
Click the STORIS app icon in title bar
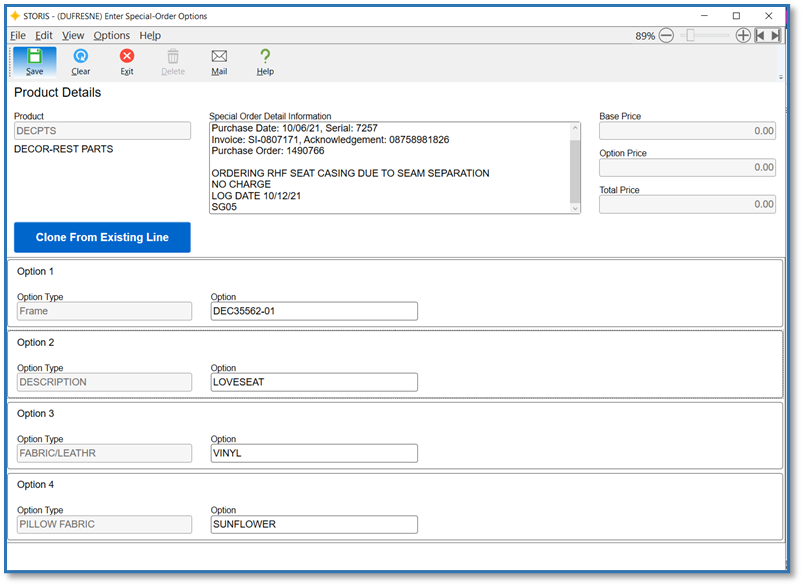point(15,16)
